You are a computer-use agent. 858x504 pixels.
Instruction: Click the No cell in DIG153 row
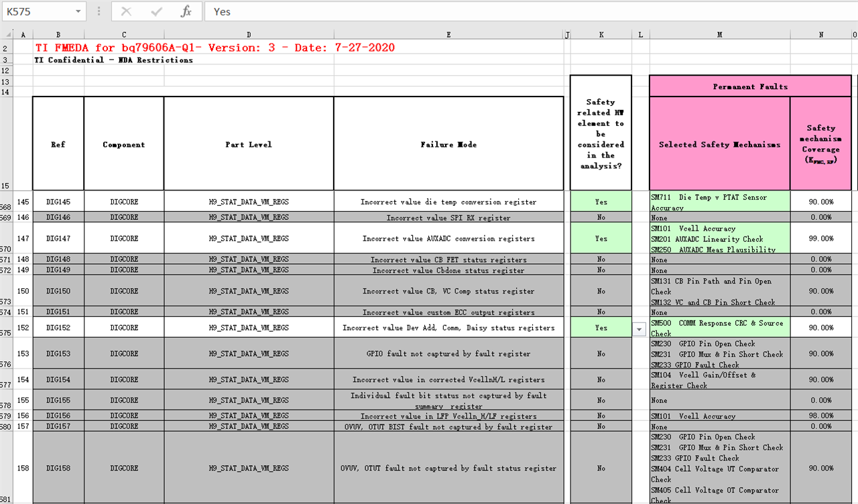pyautogui.click(x=601, y=353)
